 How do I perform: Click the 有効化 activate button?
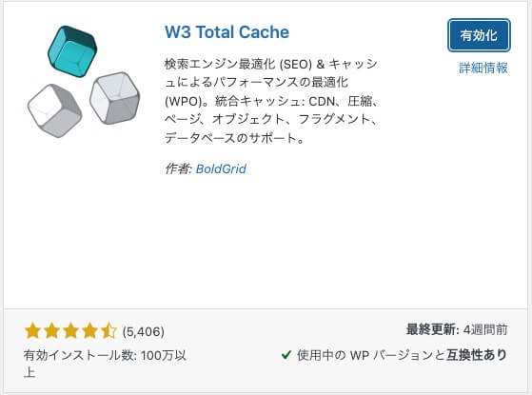[479, 35]
